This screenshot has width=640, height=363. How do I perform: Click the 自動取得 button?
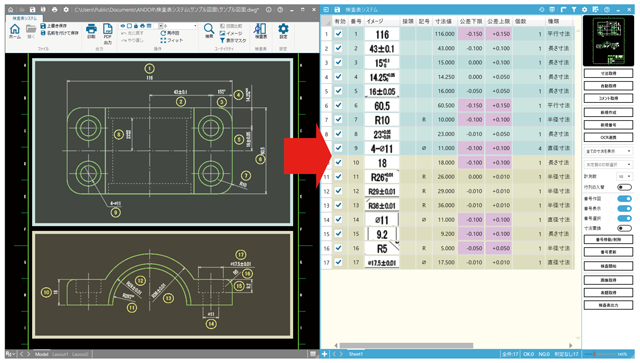point(608,86)
